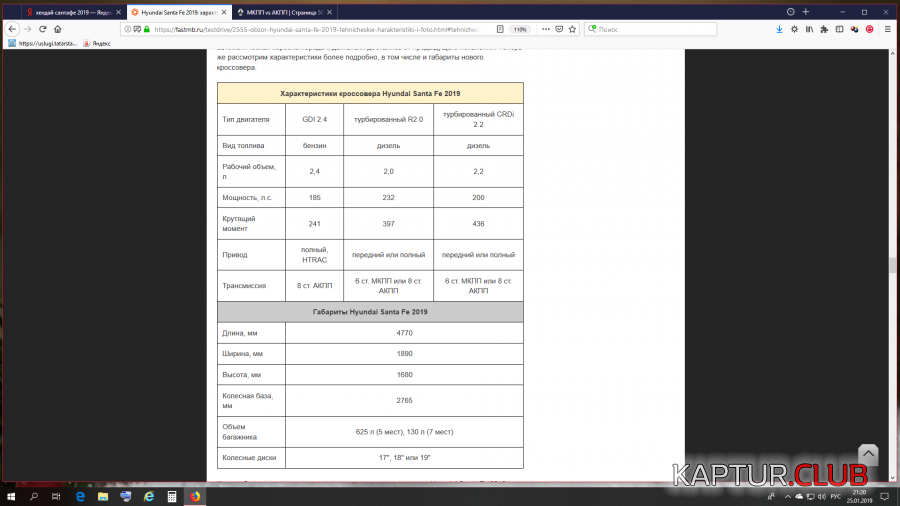Screen dimensions: 900x506
Task: Click the wheel sizes '17", 18" или 19"' cell
Action: coord(404,458)
